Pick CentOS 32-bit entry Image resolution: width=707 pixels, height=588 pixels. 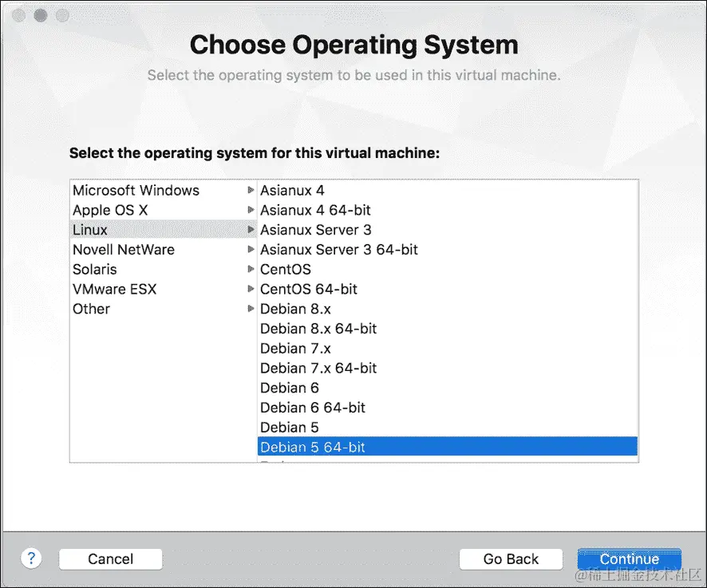pyautogui.click(x=448, y=269)
